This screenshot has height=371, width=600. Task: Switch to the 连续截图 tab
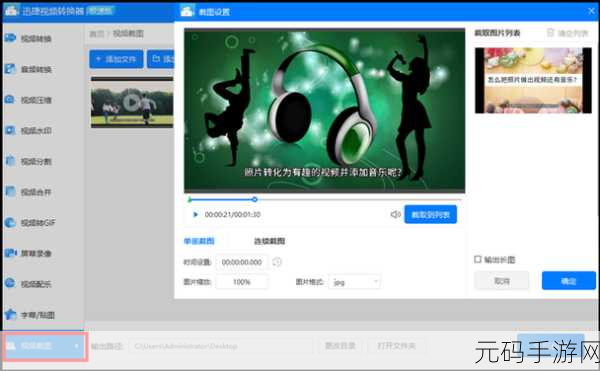pyautogui.click(x=269, y=241)
